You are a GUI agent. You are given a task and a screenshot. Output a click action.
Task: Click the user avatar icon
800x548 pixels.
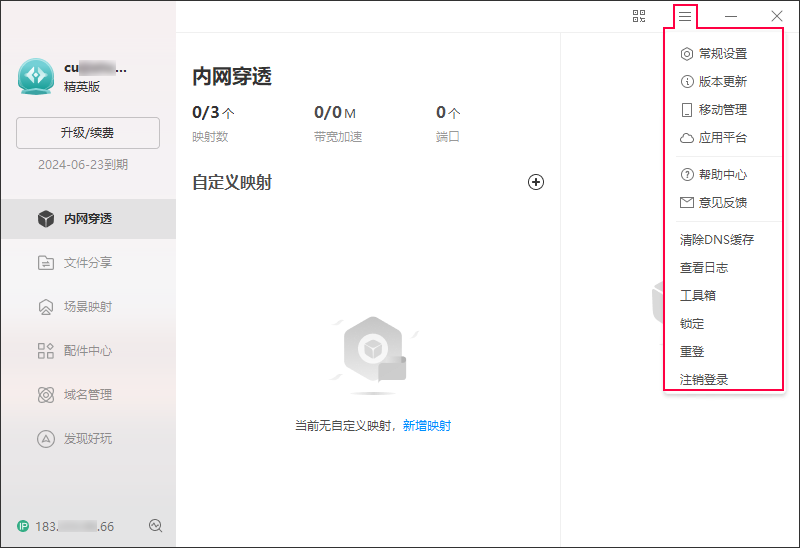[36, 76]
